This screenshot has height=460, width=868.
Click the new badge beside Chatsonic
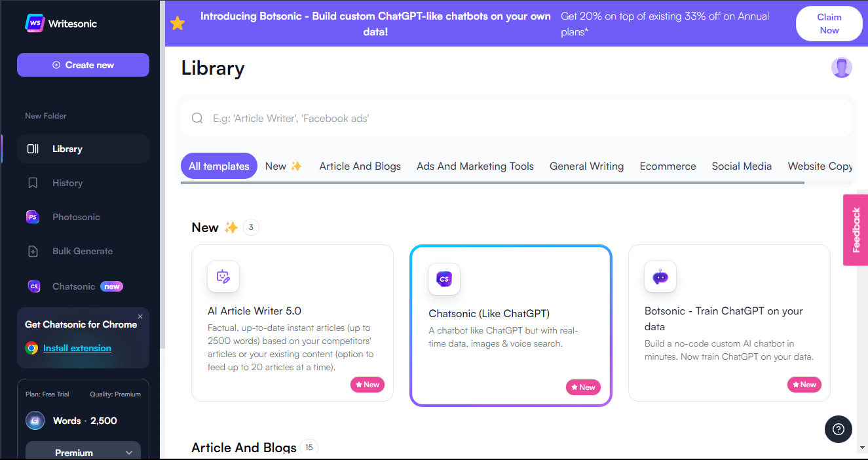tap(112, 286)
